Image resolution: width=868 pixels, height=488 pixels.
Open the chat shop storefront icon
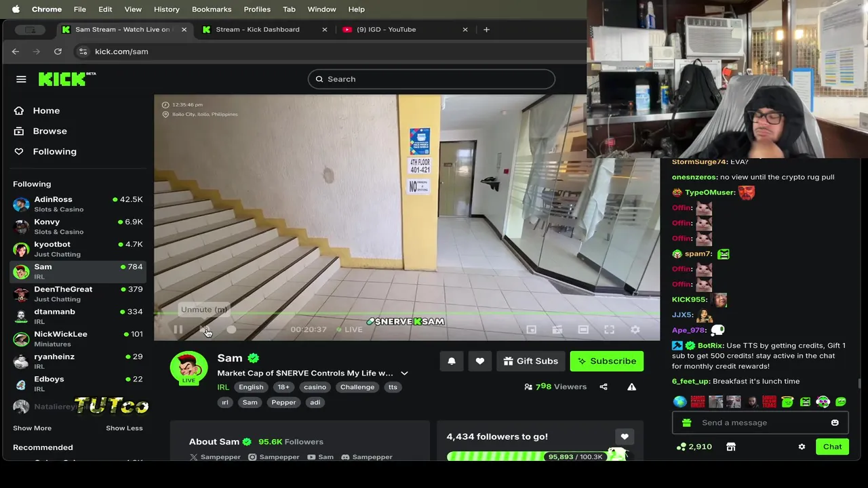(730, 447)
